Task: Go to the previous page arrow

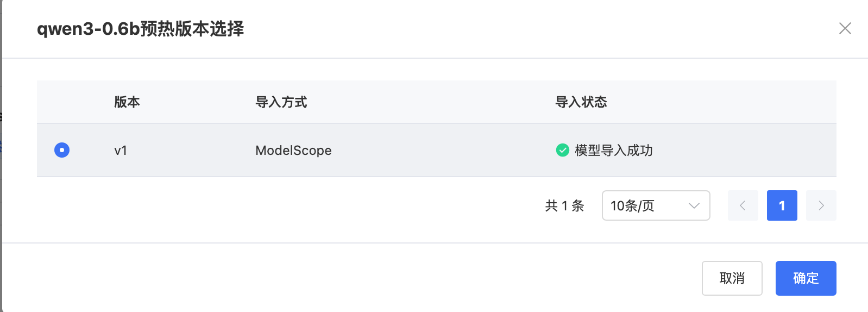Action: pos(743,205)
